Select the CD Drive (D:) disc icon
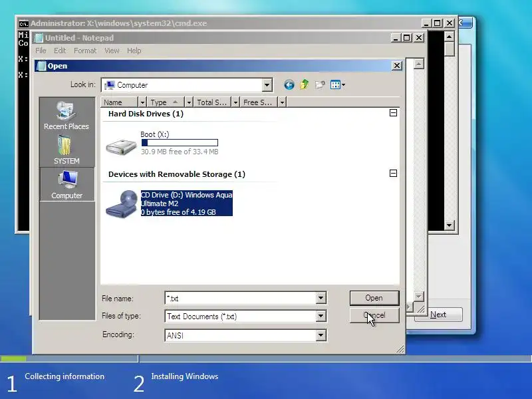 pyautogui.click(x=122, y=203)
